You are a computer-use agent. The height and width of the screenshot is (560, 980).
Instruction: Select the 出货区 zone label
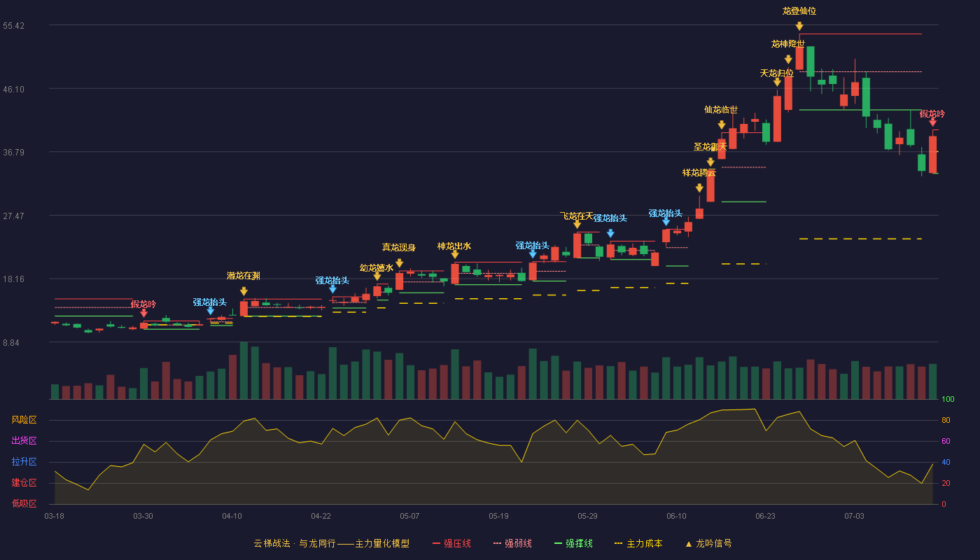tap(24, 441)
